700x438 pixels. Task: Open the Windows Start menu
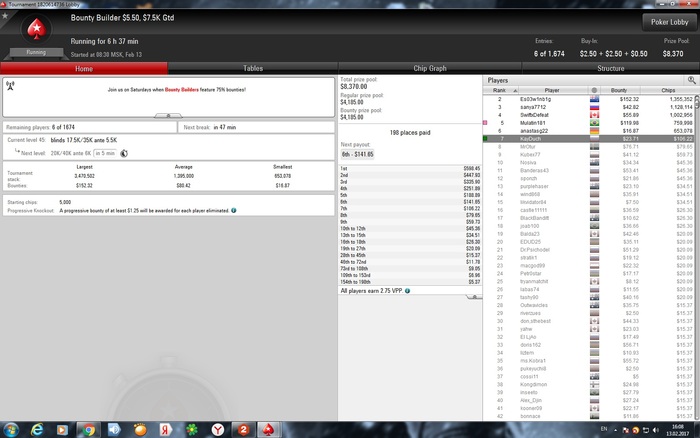tap(10, 430)
